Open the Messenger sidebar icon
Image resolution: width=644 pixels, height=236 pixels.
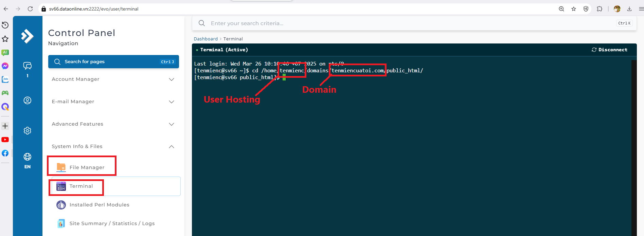coord(5,66)
